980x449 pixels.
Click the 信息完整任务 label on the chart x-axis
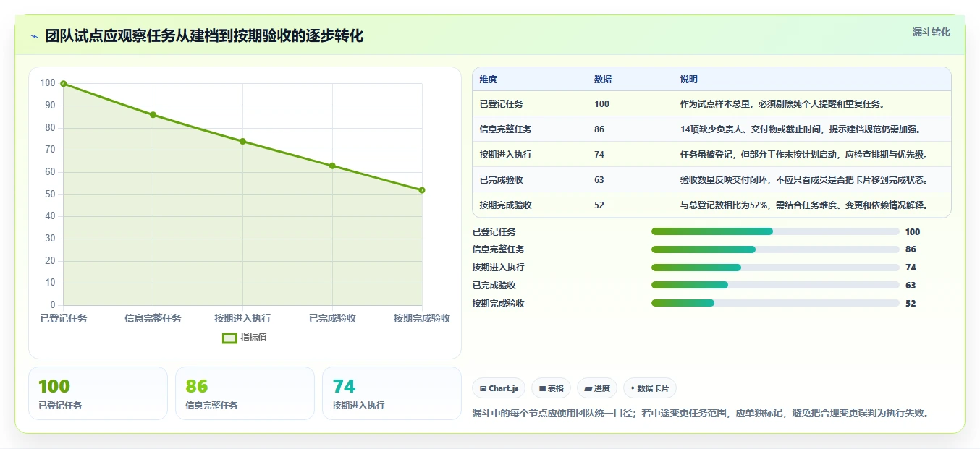click(x=153, y=318)
